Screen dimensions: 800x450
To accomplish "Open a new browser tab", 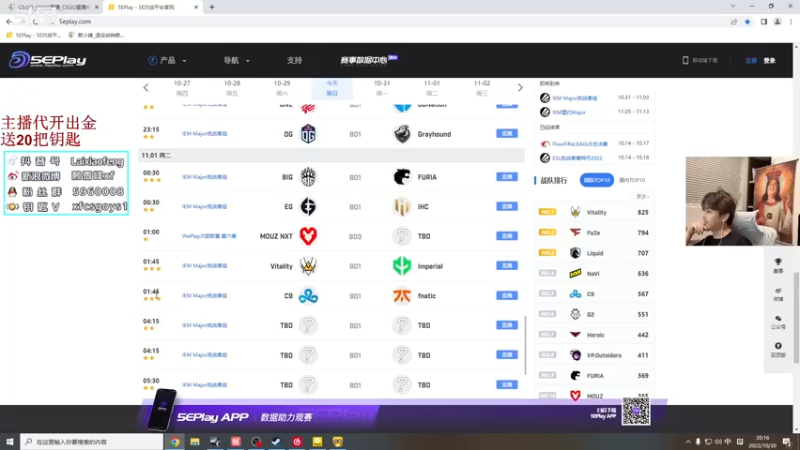I will point(212,7).
